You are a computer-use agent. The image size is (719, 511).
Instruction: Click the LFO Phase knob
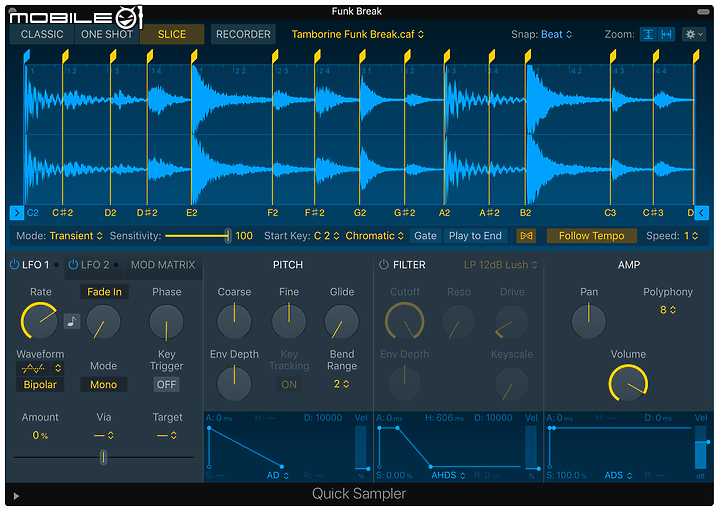[166, 322]
